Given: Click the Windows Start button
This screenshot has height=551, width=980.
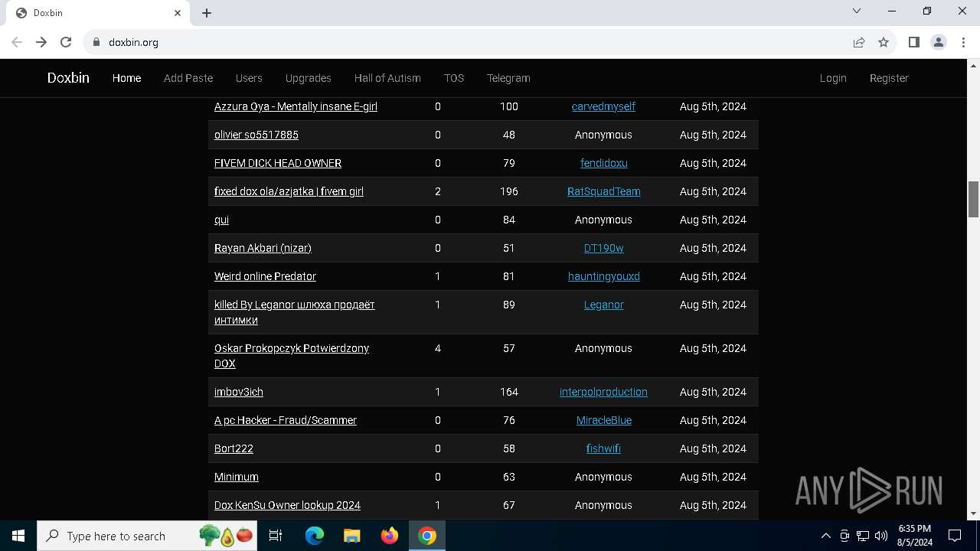Looking at the screenshot, I should (18, 536).
